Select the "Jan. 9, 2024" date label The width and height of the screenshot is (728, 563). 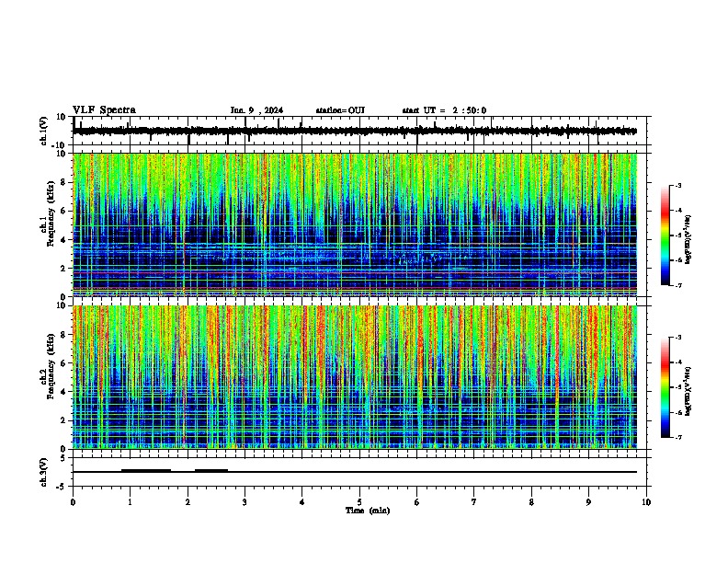[256, 110]
